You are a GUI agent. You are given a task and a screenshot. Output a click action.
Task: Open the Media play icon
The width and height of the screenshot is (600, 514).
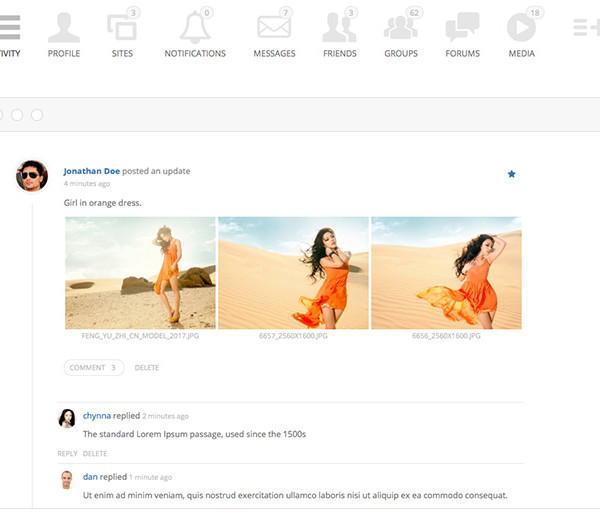tap(521, 28)
